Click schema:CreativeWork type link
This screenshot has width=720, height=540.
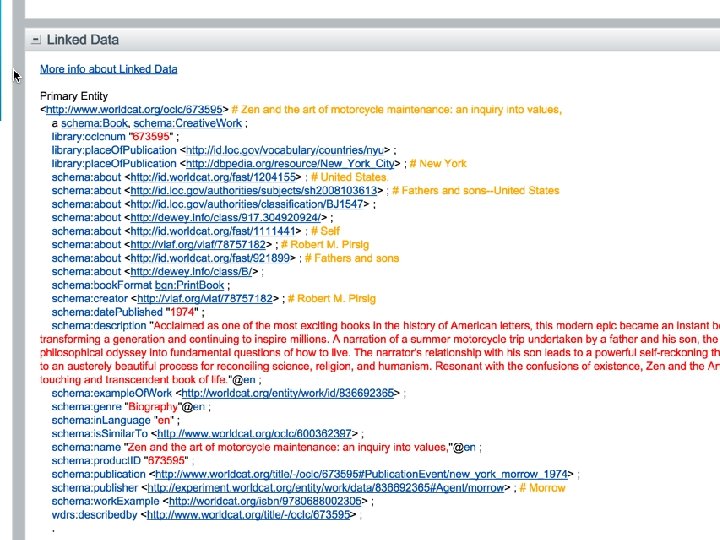point(187,123)
